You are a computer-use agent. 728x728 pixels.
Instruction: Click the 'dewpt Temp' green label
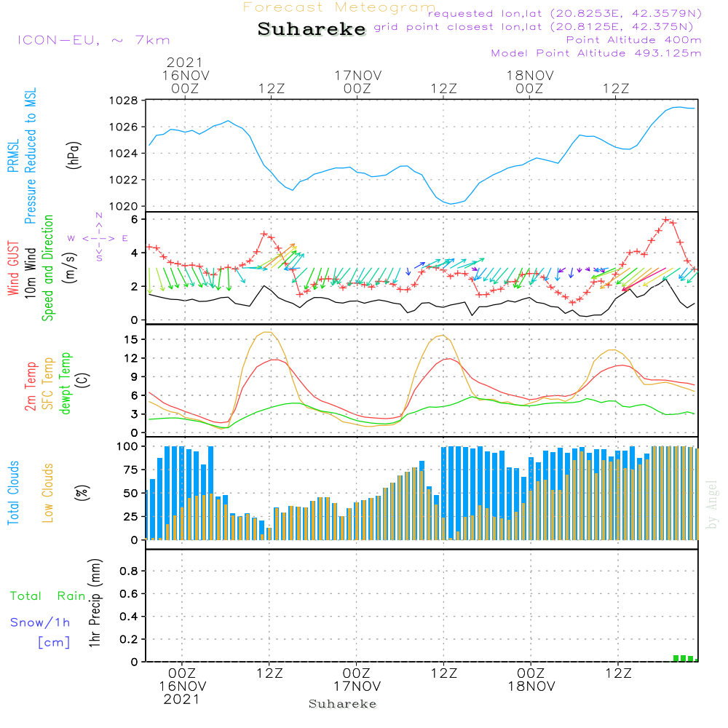65,383
